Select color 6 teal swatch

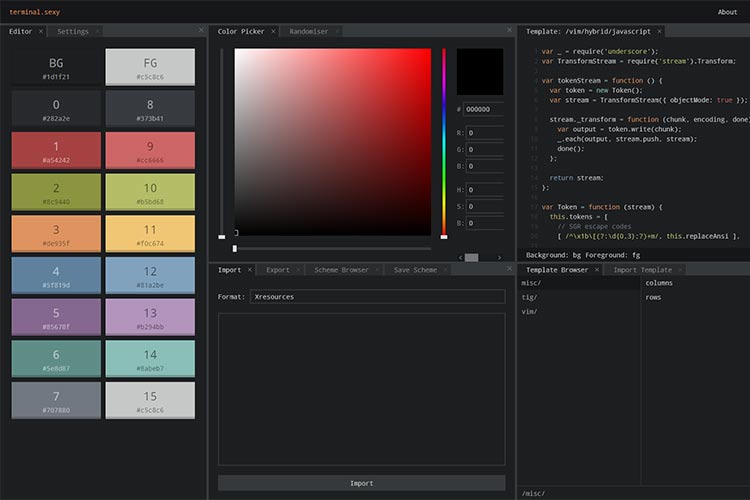(x=56, y=358)
